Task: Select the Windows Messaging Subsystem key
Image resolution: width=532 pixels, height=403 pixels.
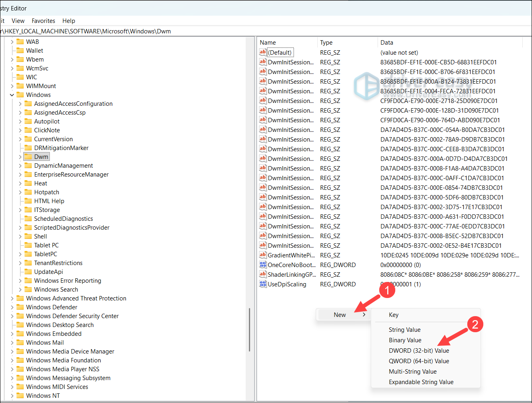Action: tap(68, 378)
